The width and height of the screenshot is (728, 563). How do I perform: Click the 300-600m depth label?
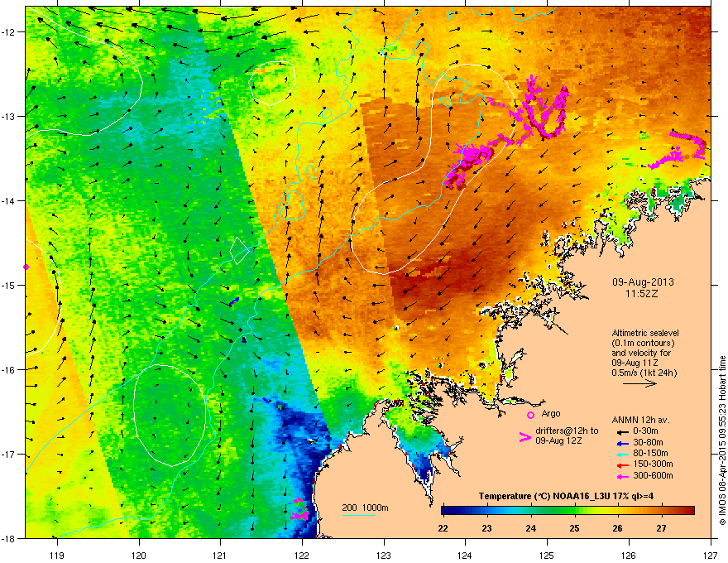tap(653, 476)
